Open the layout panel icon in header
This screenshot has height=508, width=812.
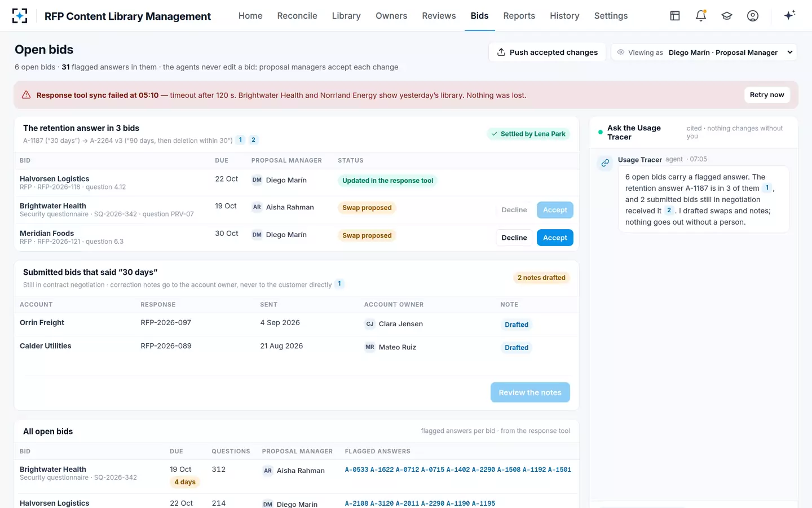[675, 16]
